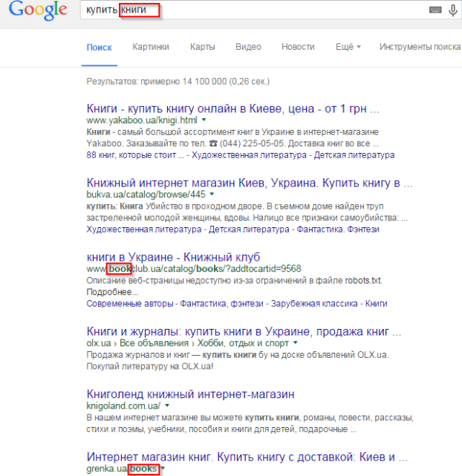Image resolution: width=462 pixels, height=476 pixels.
Task: Expand the dropdown arrow next to bukva.ua/catalog/browse/445
Action: tap(212, 194)
